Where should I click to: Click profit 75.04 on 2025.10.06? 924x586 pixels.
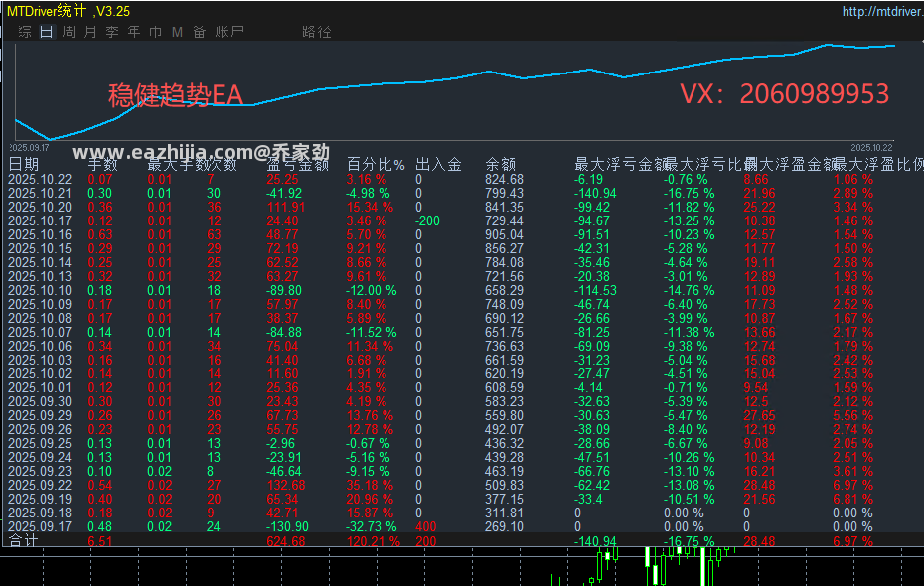[282, 346]
